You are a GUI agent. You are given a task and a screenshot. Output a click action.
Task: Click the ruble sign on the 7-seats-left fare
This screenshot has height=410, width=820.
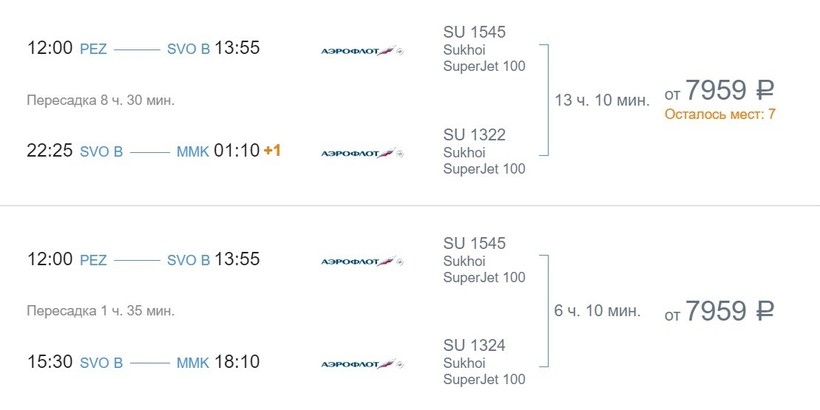pos(765,91)
